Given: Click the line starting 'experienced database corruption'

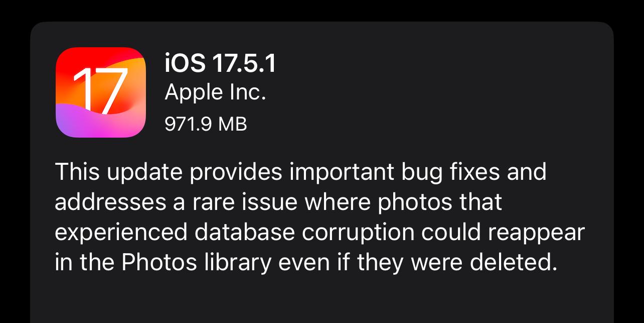Looking at the screenshot, I should (319, 233).
